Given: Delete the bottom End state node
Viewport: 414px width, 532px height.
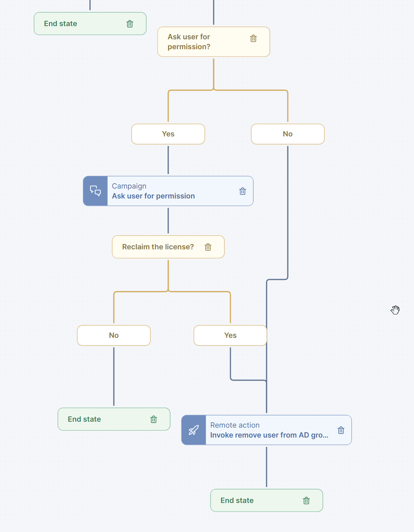Looking at the screenshot, I should point(306,501).
